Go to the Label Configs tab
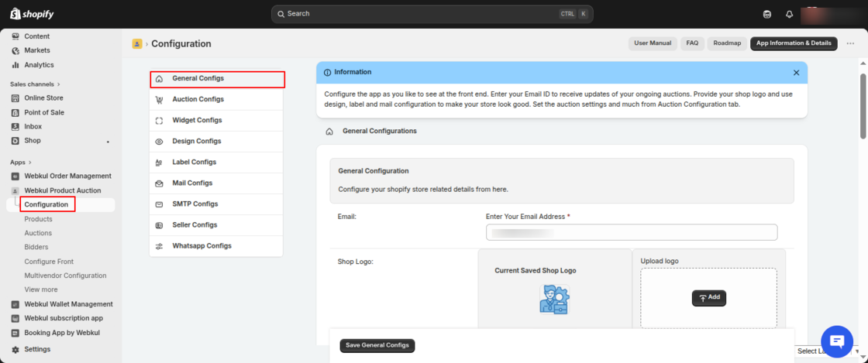This screenshot has width=868, height=363. click(216, 163)
